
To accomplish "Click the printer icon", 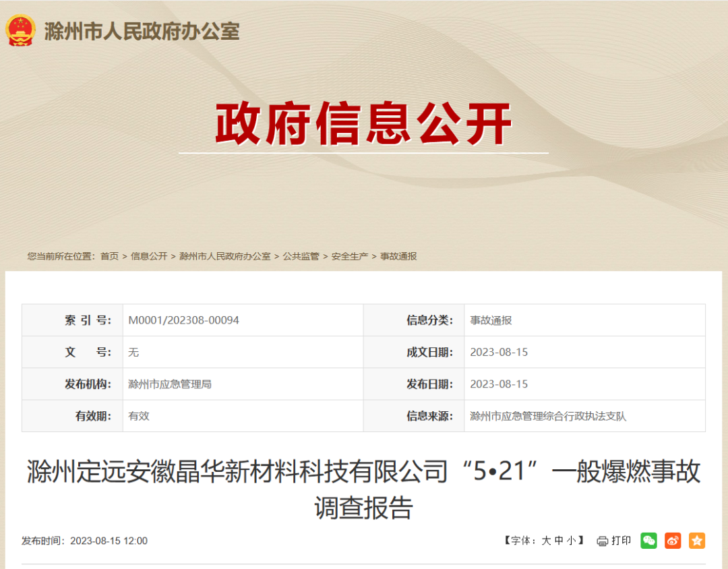I will [x=602, y=541].
